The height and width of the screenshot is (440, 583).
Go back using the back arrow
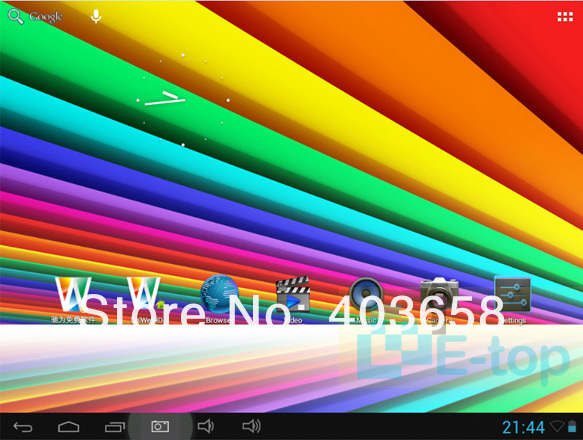click(x=23, y=427)
